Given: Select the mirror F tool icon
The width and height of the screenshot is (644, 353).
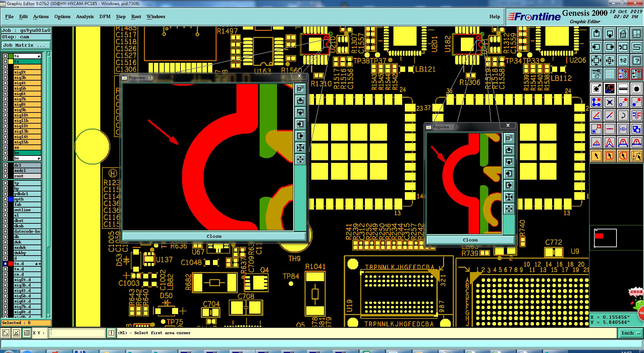Looking at the screenshot, I should point(636,116).
